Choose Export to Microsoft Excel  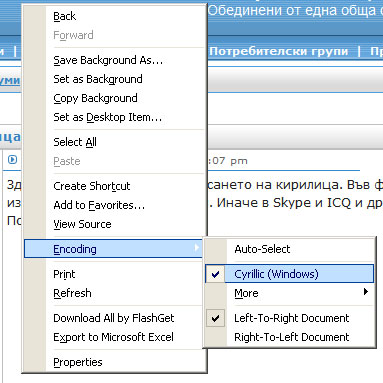pyautogui.click(x=114, y=337)
